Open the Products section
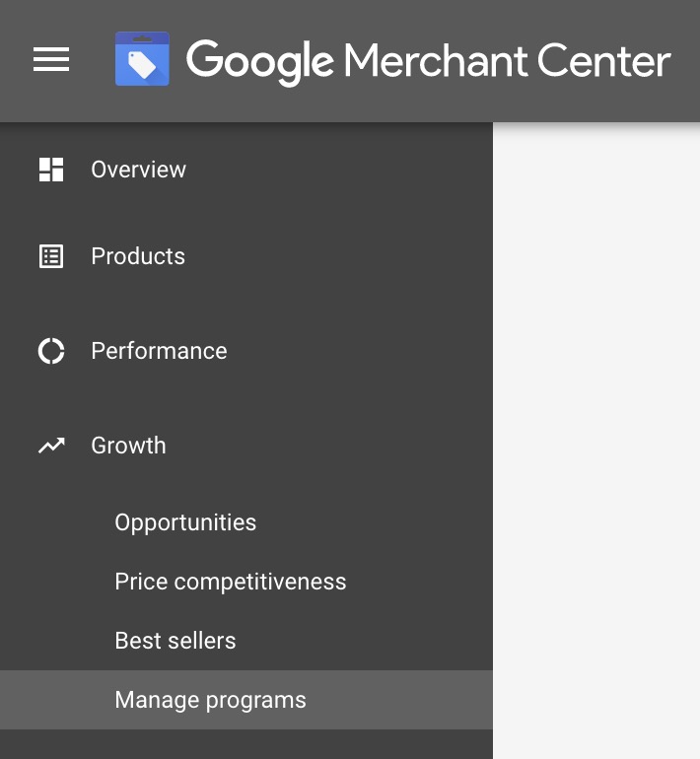This screenshot has height=759, width=700. pyautogui.click(x=138, y=256)
